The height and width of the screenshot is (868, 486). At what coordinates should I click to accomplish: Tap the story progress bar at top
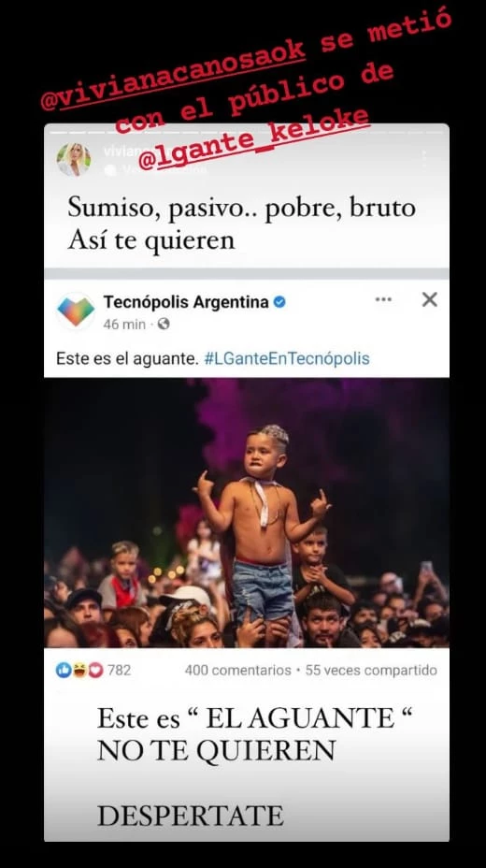(247, 132)
